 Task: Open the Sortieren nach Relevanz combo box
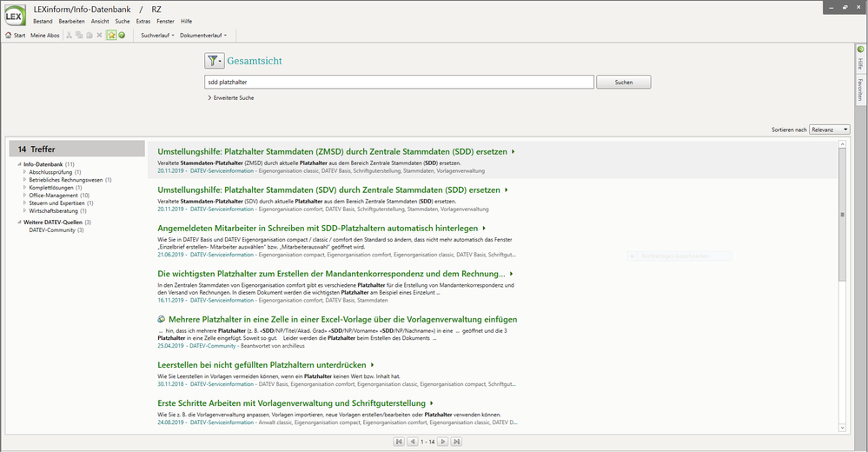[829, 129]
